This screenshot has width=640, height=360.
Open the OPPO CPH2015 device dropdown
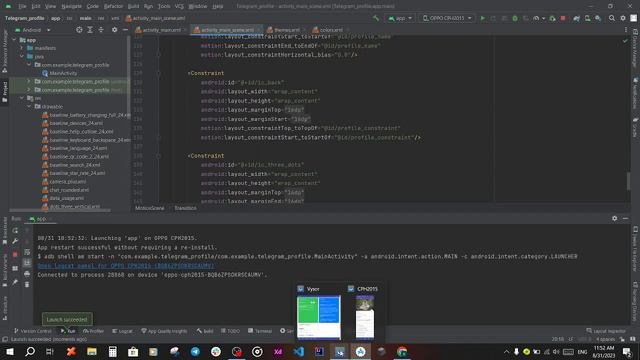tap(447, 18)
